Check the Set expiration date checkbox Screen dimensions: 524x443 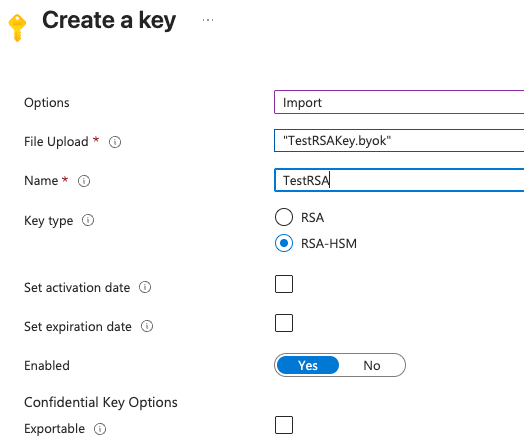click(x=284, y=323)
